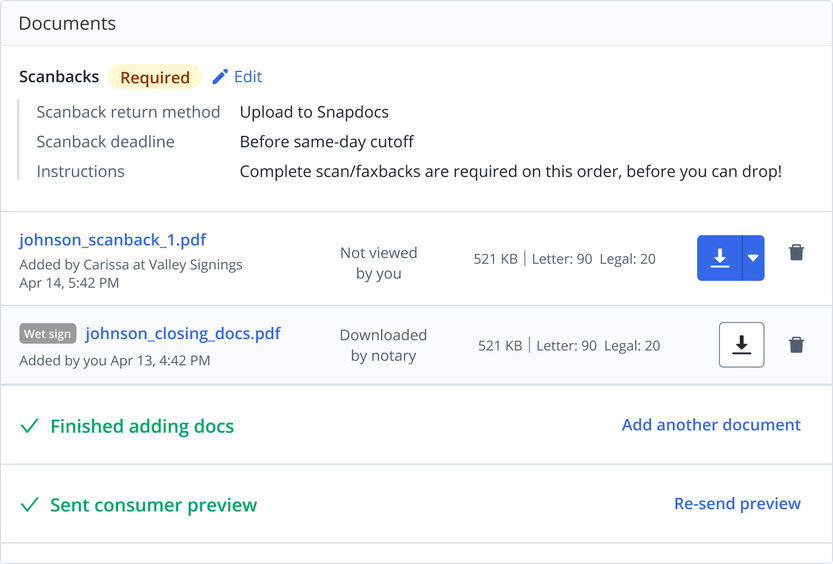The height and width of the screenshot is (564, 833).
Task: Expand the download options dropdown arrow
Action: tap(753, 258)
